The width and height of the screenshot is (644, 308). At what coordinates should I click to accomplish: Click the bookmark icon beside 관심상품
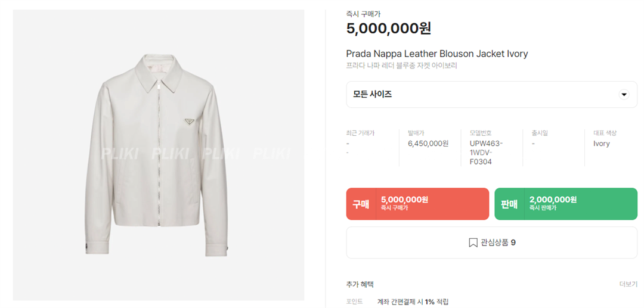(473, 242)
